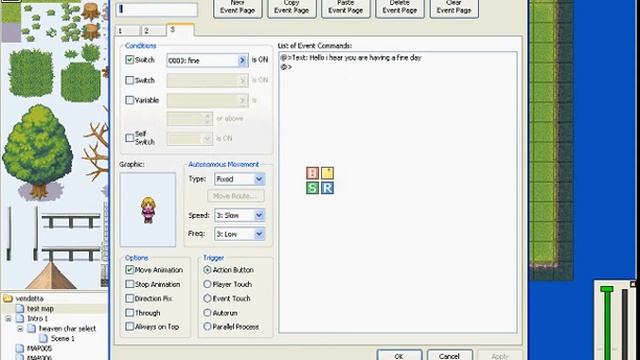Click the Intro 1 map icon
Viewport: 640px width, 360px height.
pyautogui.click(x=20, y=318)
